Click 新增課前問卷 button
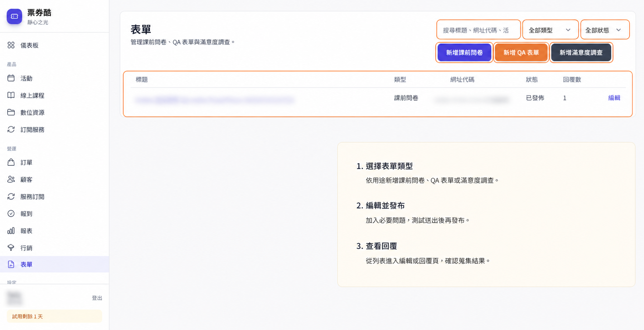This screenshot has height=330, width=644. tap(464, 53)
